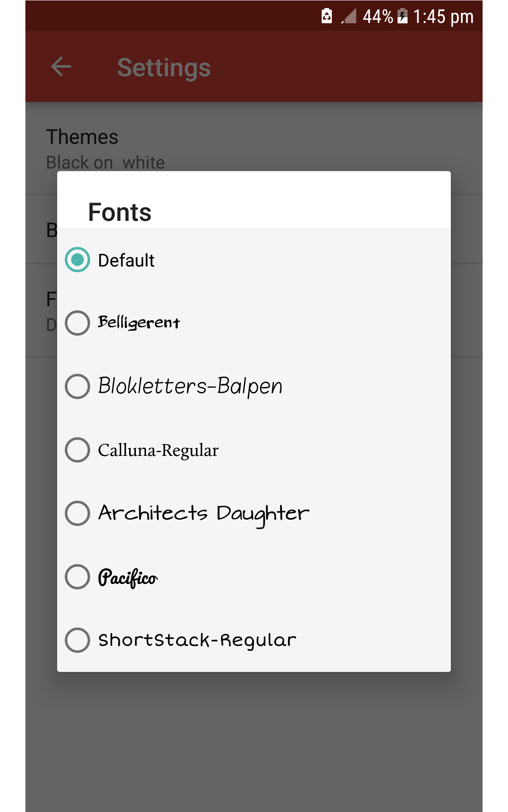Tap the battery saver icon in status bar

pyautogui.click(x=327, y=16)
